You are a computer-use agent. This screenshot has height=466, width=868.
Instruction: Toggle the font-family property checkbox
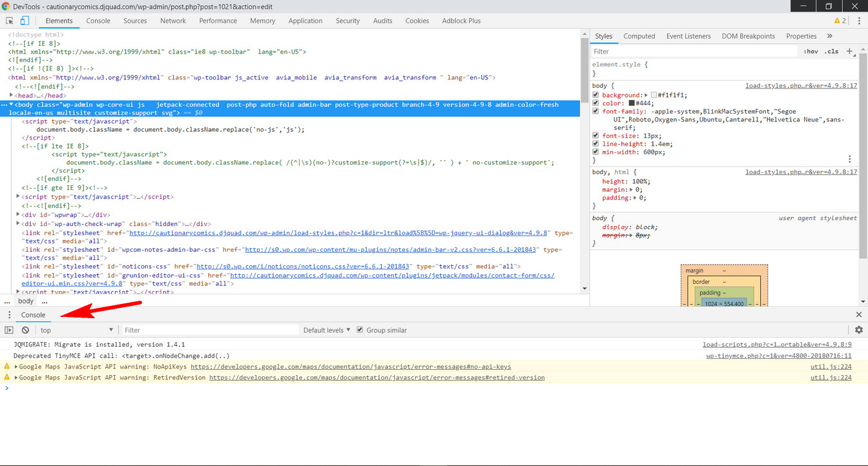[595, 112]
